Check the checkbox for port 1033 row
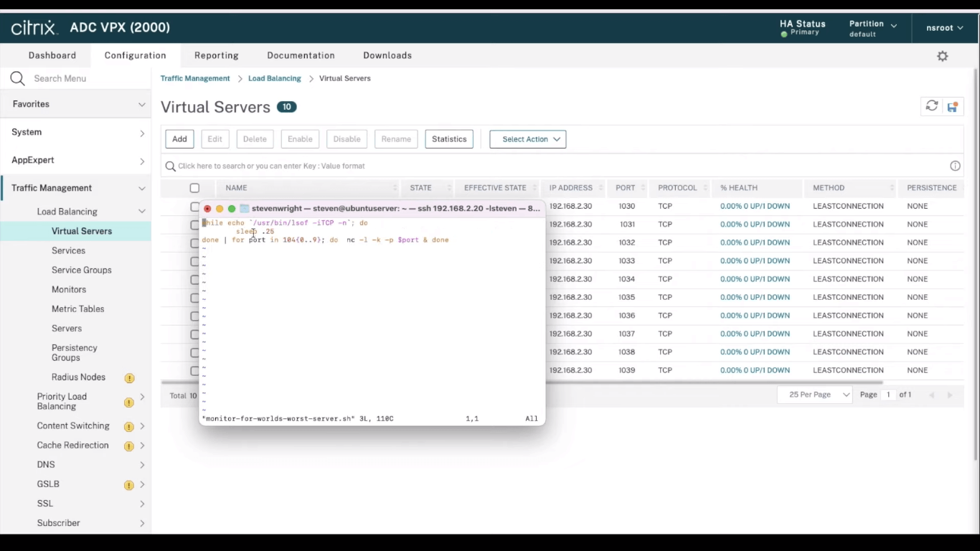The width and height of the screenshot is (980, 551). tap(194, 261)
